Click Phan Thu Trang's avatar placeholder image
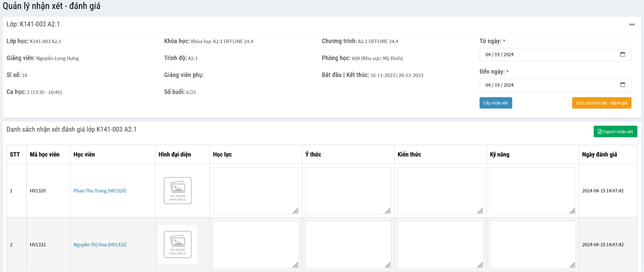The image size is (644, 272). pos(178,190)
